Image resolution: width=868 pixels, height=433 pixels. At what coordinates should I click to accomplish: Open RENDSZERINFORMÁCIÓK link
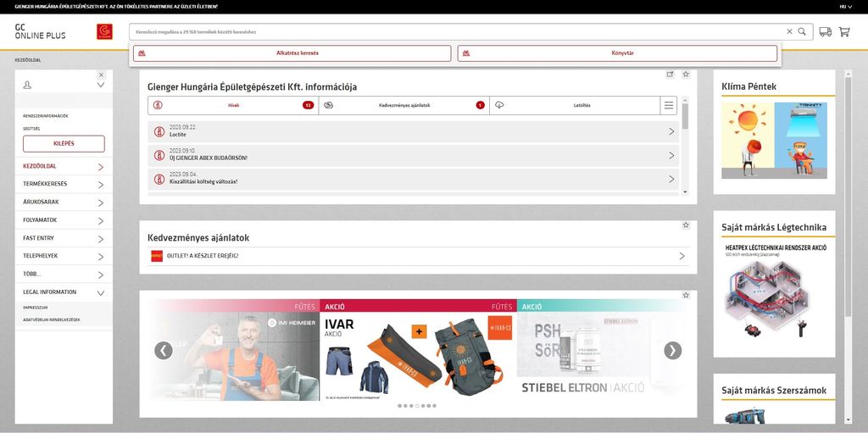tap(46, 116)
